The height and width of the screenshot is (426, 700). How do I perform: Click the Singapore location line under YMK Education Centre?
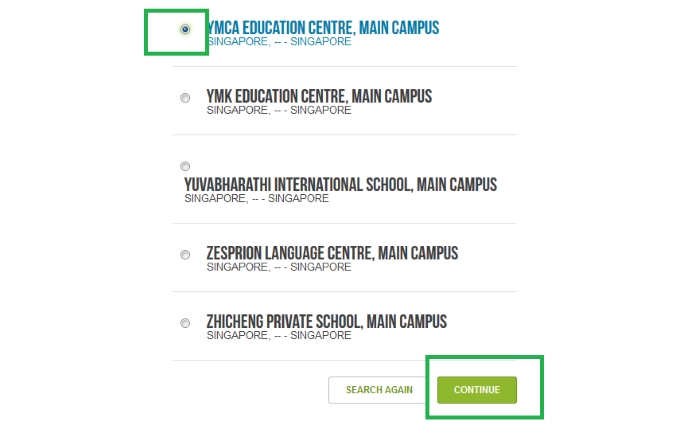pyautogui.click(x=279, y=110)
